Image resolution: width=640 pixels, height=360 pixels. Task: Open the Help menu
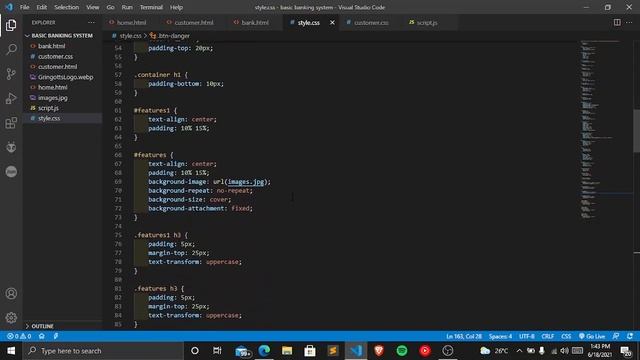[176, 7]
